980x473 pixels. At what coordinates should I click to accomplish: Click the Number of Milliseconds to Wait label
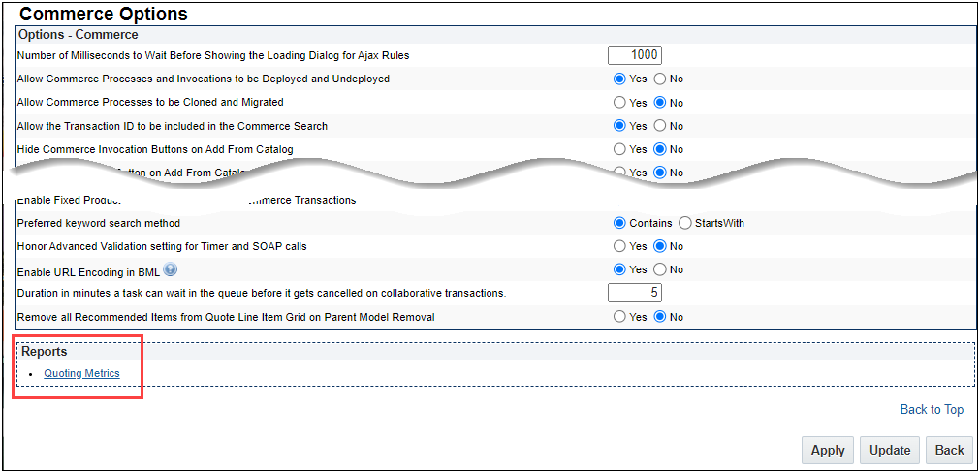(213, 55)
